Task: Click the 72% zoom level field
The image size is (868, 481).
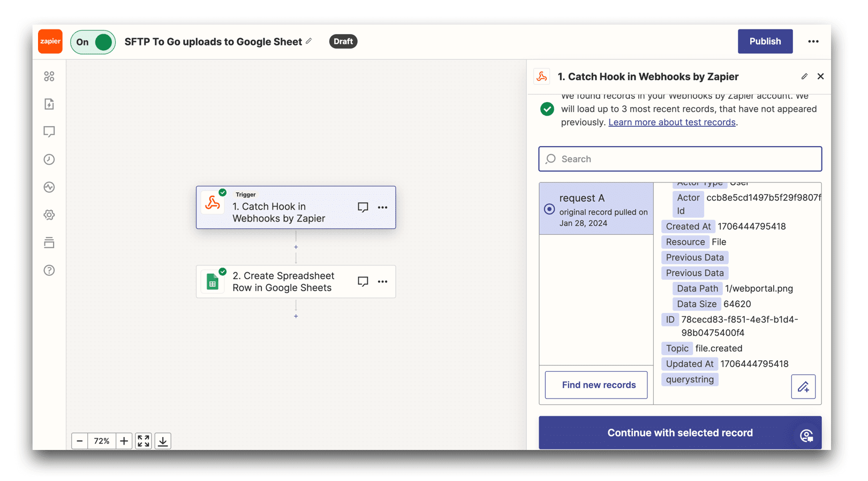Action: coord(102,441)
